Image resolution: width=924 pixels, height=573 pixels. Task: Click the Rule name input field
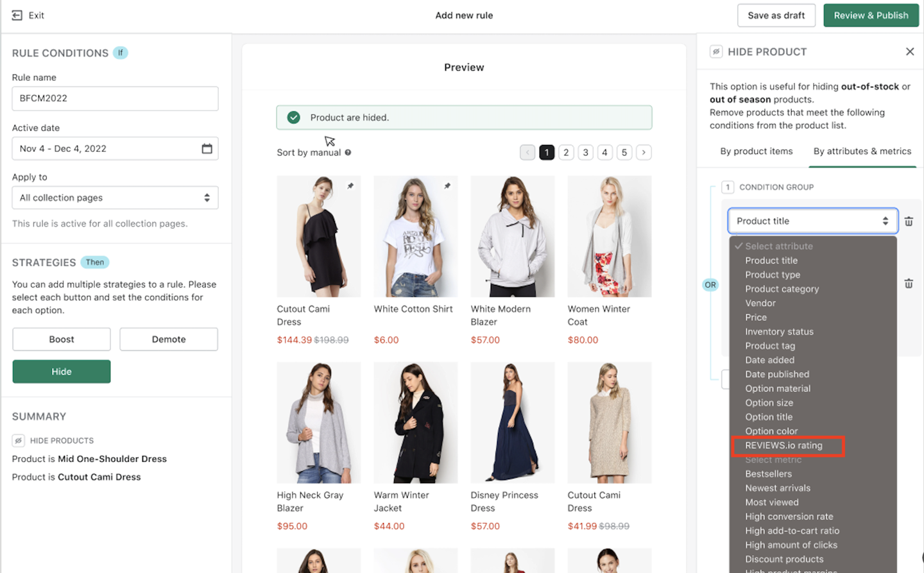[x=115, y=98]
